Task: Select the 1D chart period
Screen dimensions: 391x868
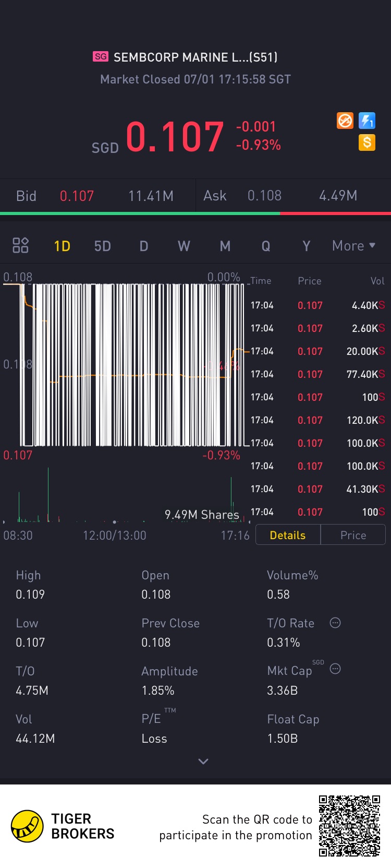Action: (x=62, y=246)
